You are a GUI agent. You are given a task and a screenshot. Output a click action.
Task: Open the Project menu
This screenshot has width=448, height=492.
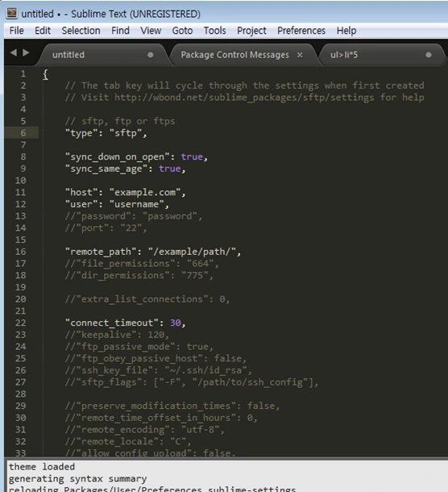tap(251, 31)
